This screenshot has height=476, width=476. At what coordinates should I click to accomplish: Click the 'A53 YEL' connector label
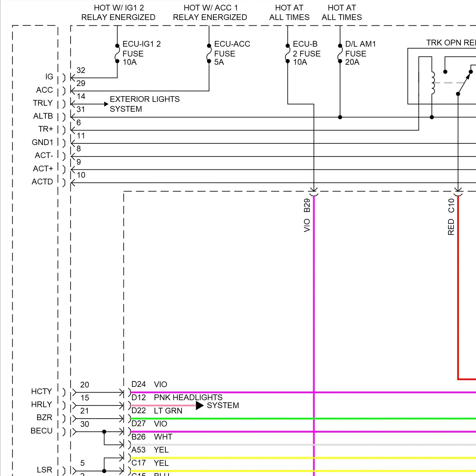click(150, 450)
